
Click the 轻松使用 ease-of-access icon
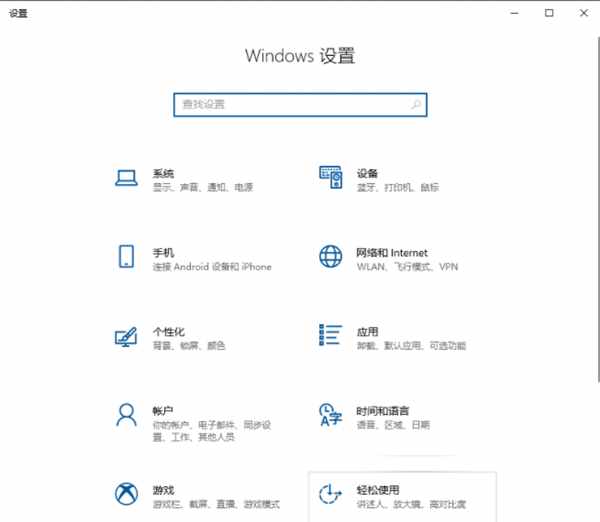330,494
